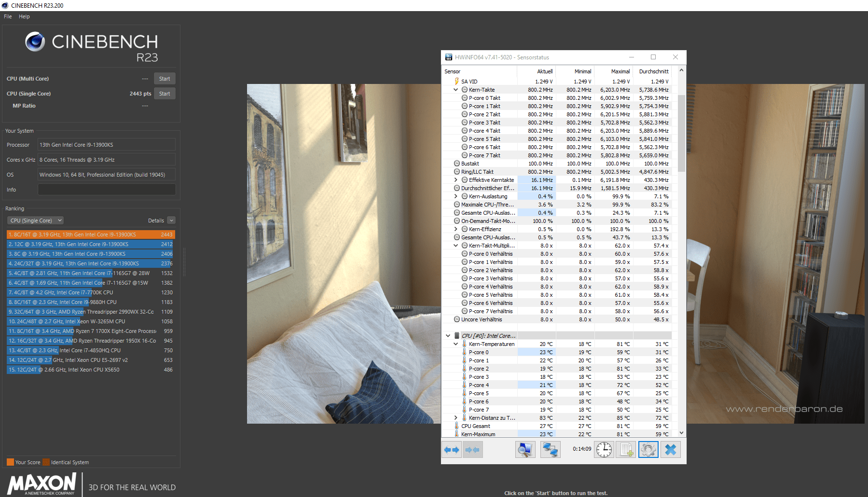Click the icon beside Maximale CPU-/Thre...
This screenshot has height=497, width=868.
point(456,205)
